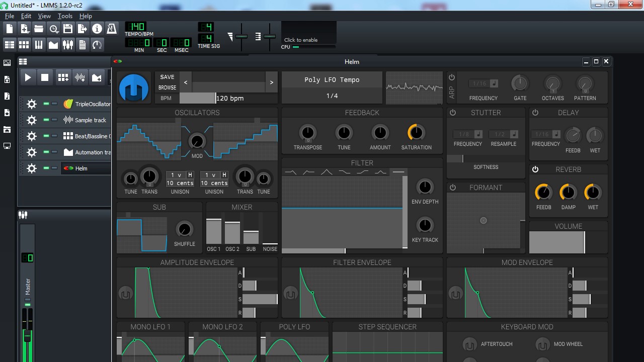Viewport: 644px width, 362px height.
Task: Click the Feedback SATURATION knob
Action: pos(416,133)
